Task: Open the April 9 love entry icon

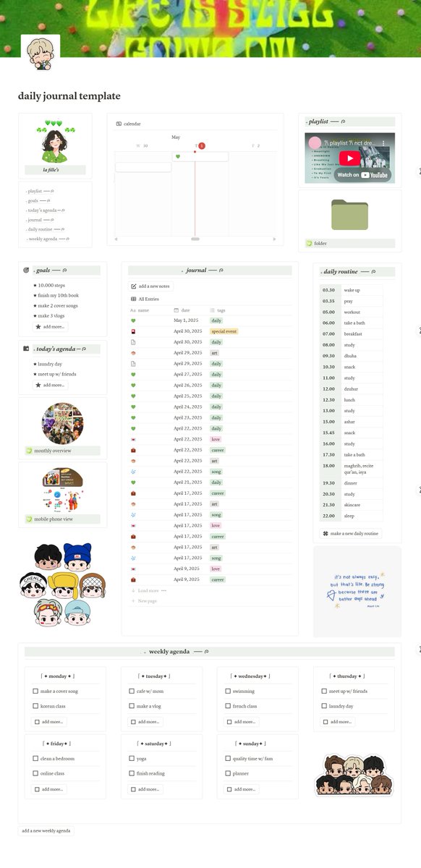Action: pos(133,569)
